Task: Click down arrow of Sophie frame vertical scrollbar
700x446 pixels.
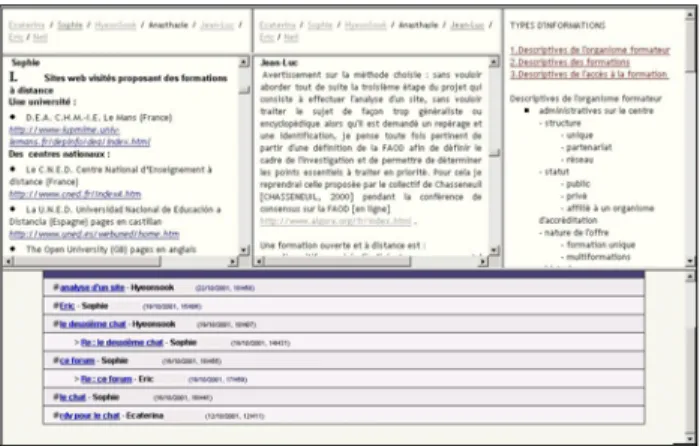Action: (244, 250)
